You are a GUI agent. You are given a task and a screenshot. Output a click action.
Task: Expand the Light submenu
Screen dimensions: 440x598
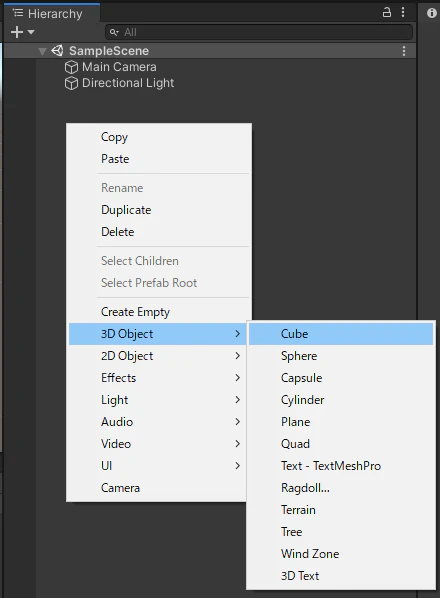pyautogui.click(x=157, y=400)
